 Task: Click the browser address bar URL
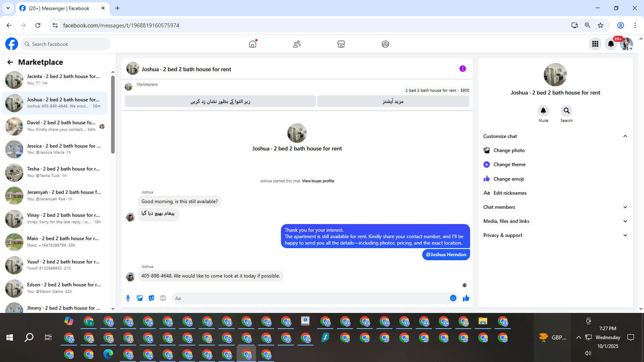[x=121, y=25]
